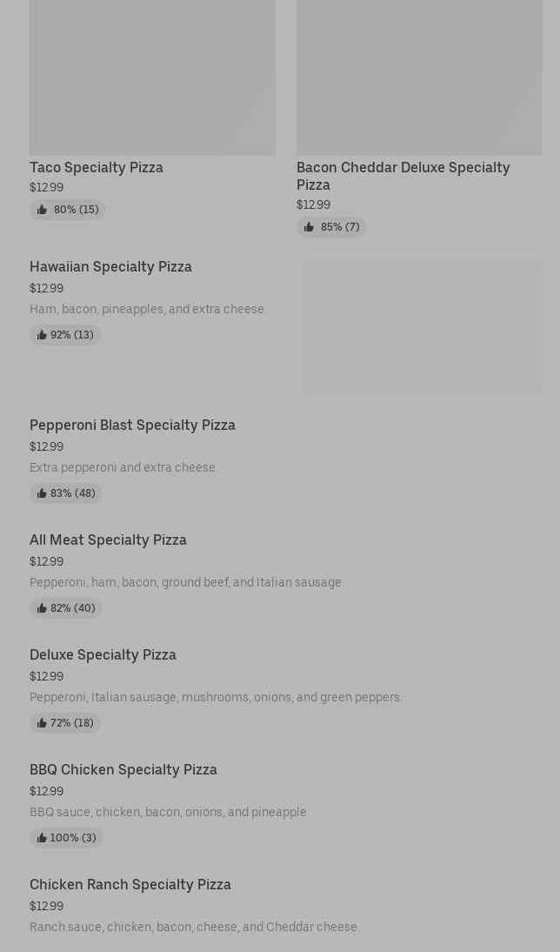Open the All Meat Specialty Pizza item
Image resolution: width=560 pixels, height=952 pixels.
pyautogui.click(x=108, y=540)
